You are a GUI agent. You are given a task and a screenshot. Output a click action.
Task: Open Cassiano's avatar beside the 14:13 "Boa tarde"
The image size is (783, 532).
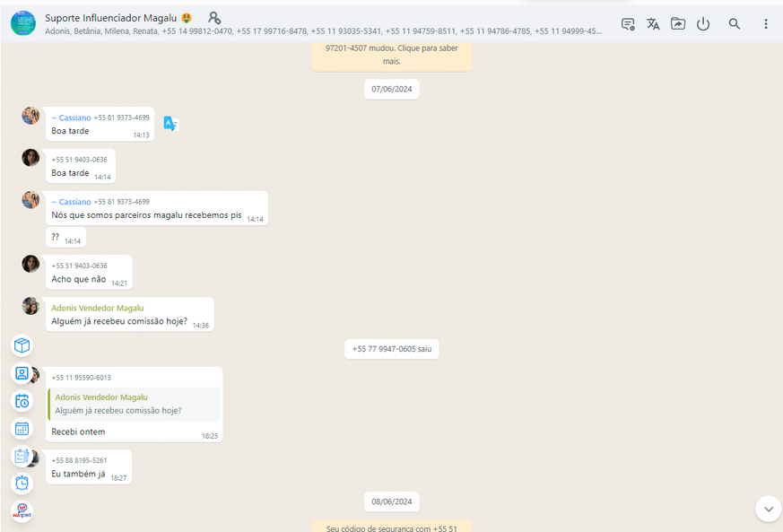pyautogui.click(x=30, y=116)
